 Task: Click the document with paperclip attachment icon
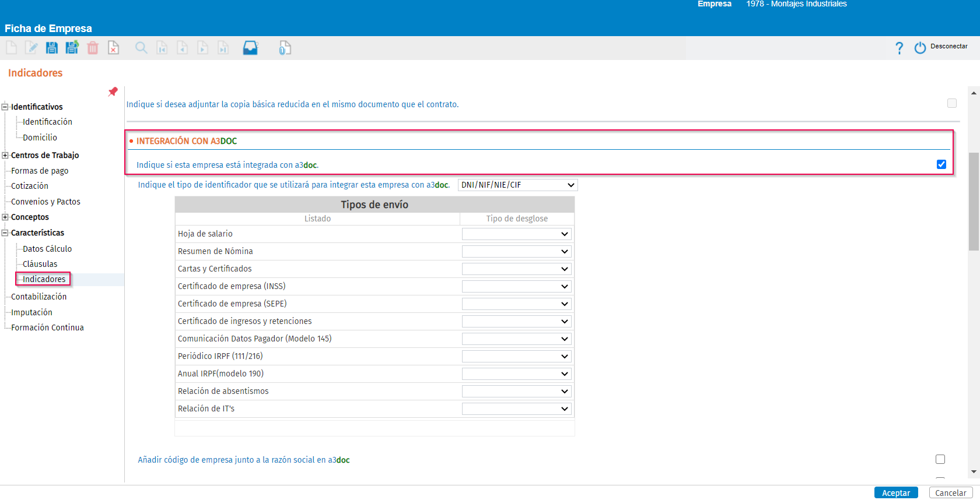point(285,48)
